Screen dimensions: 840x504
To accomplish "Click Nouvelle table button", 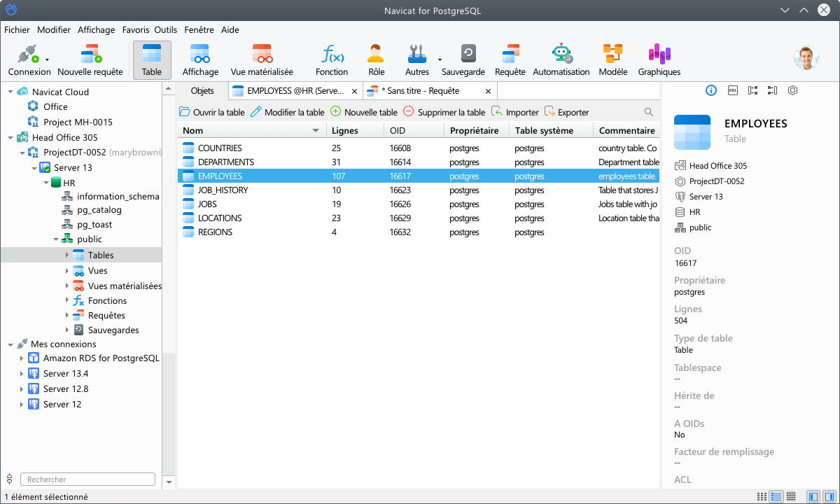I will pyautogui.click(x=364, y=112).
